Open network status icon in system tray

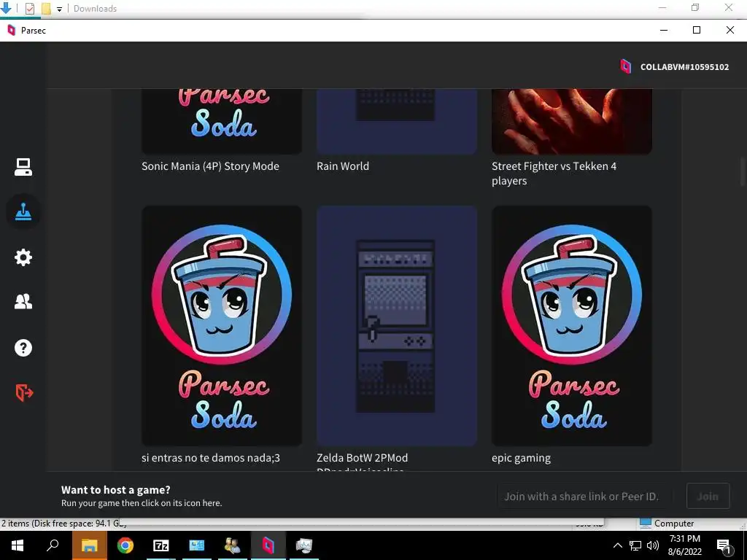[x=635, y=545]
